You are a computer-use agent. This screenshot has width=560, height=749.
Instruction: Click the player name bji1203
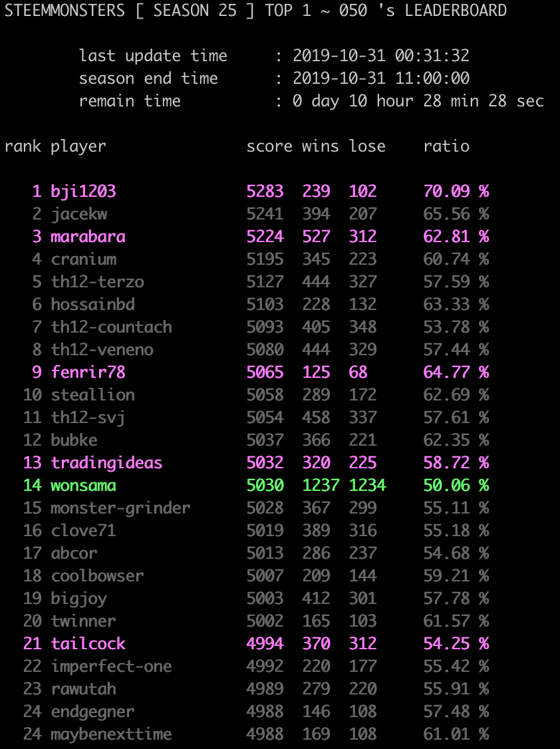click(x=83, y=191)
